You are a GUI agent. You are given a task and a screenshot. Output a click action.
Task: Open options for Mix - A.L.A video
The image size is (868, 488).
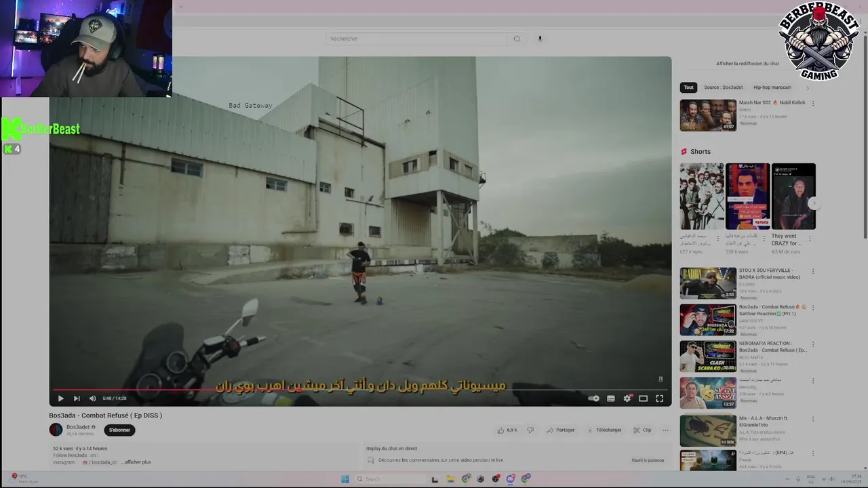click(812, 419)
